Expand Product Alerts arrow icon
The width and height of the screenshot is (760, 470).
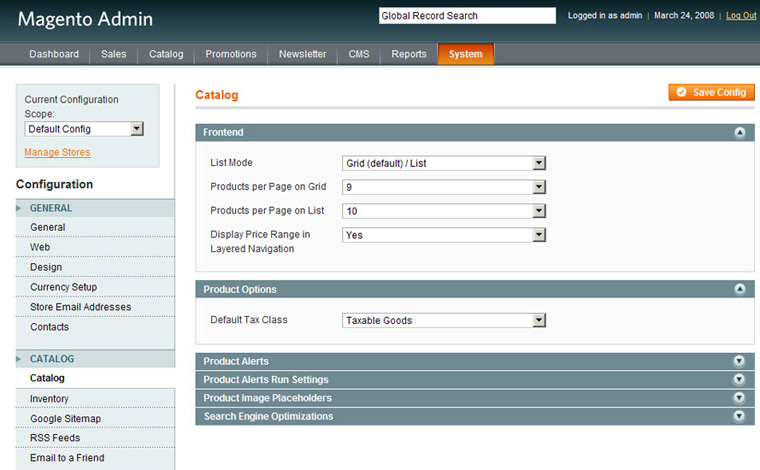point(739,361)
